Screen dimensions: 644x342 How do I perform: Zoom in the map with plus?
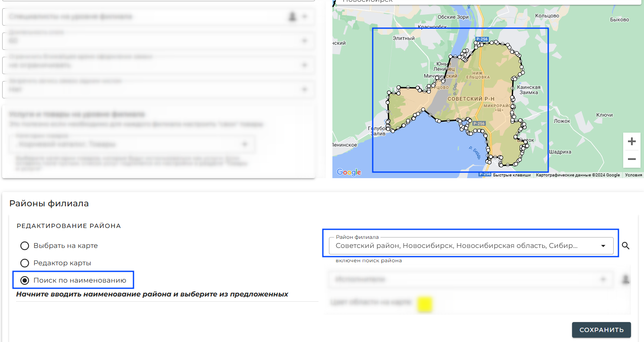[631, 141]
